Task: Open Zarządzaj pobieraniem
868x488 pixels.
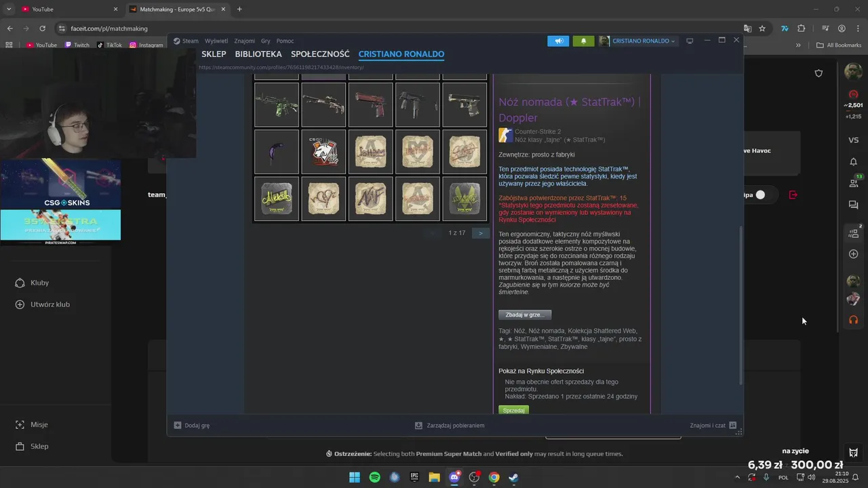Action: pyautogui.click(x=450, y=426)
